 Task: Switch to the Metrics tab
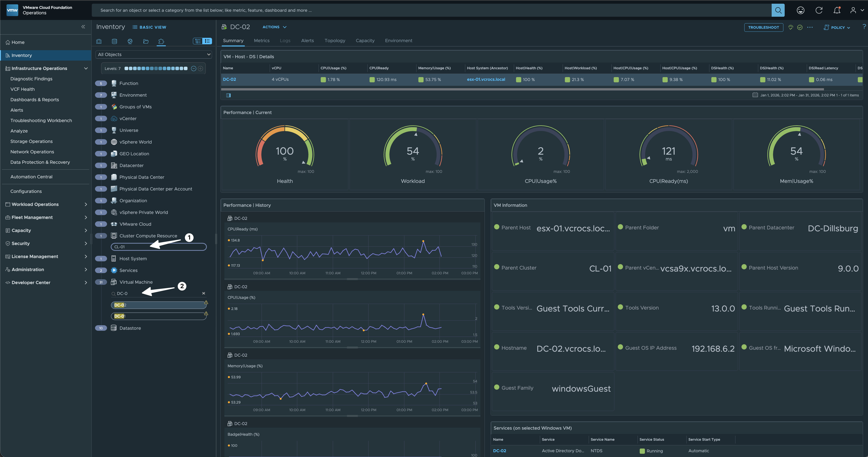pos(261,41)
